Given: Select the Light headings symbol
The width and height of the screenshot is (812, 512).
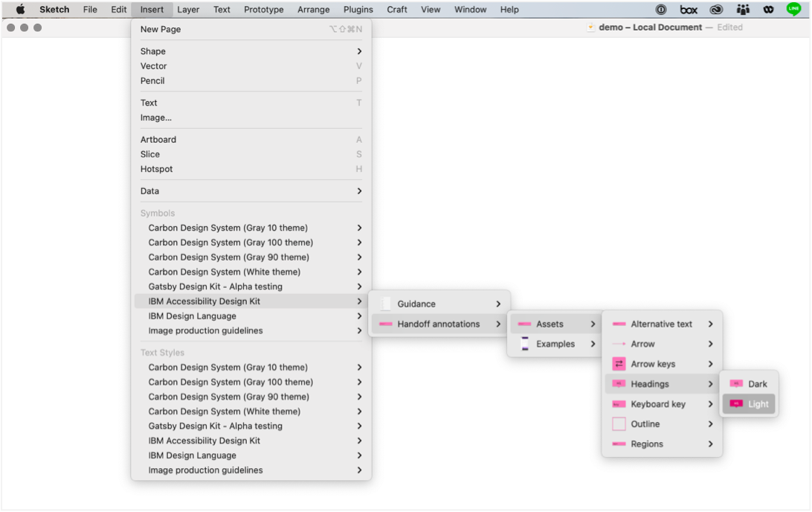Looking at the screenshot, I should pyautogui.click(x=750, y=404).
